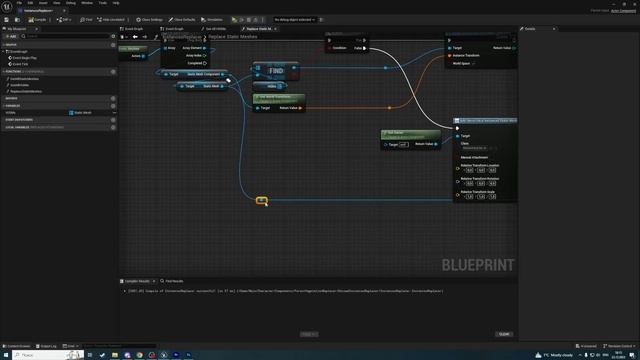This screenshot has width=640, height=360.
Task: Click the Branch node False output pin
Action: pos(364,48)
